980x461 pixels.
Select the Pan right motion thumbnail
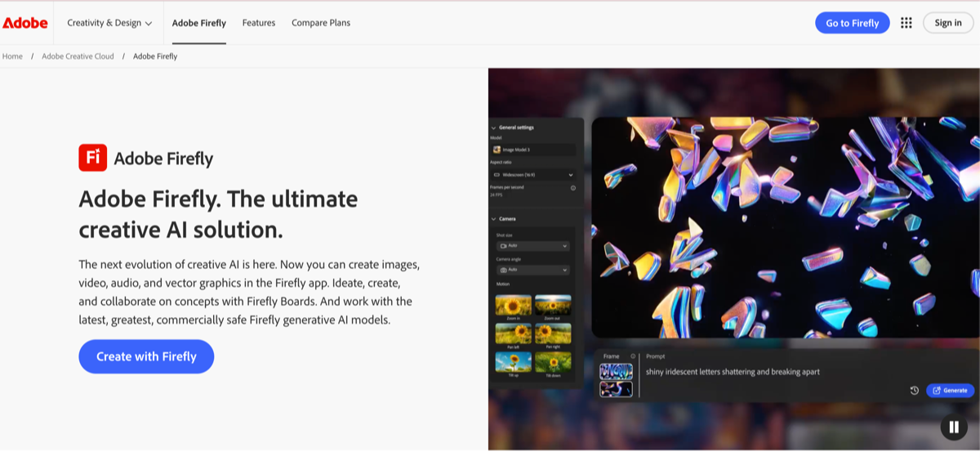(x=553, y=333)
